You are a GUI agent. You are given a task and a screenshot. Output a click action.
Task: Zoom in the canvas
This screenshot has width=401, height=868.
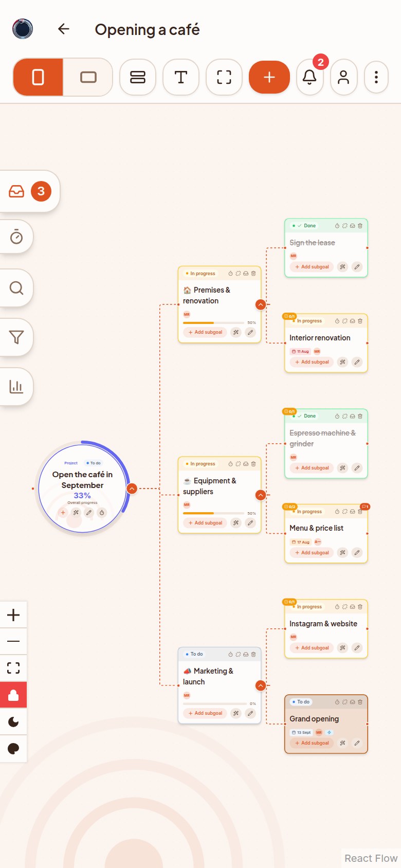13,614
